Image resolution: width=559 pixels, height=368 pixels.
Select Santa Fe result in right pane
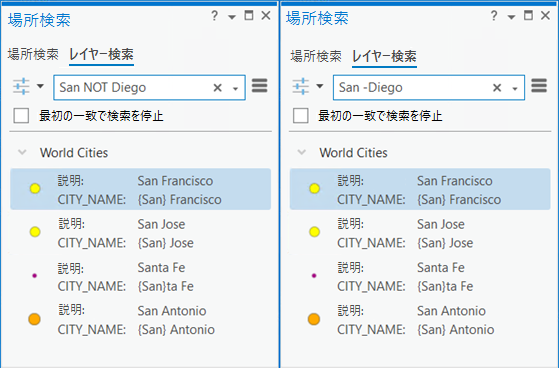(420, 277)
